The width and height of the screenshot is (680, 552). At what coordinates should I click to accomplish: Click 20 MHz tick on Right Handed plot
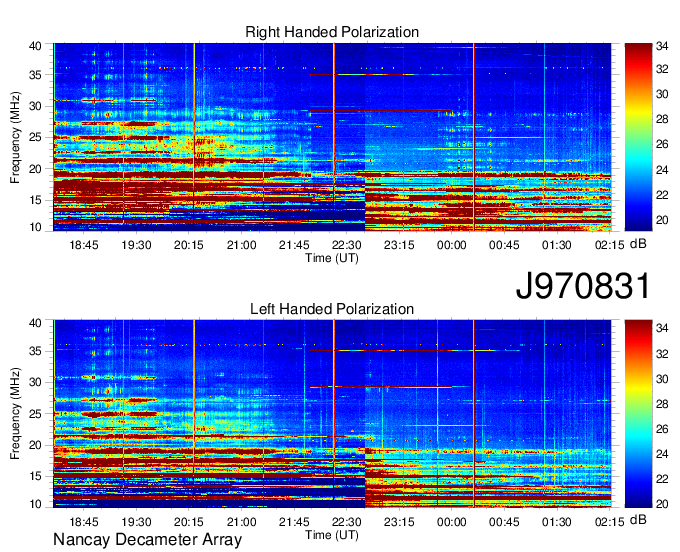35,169
